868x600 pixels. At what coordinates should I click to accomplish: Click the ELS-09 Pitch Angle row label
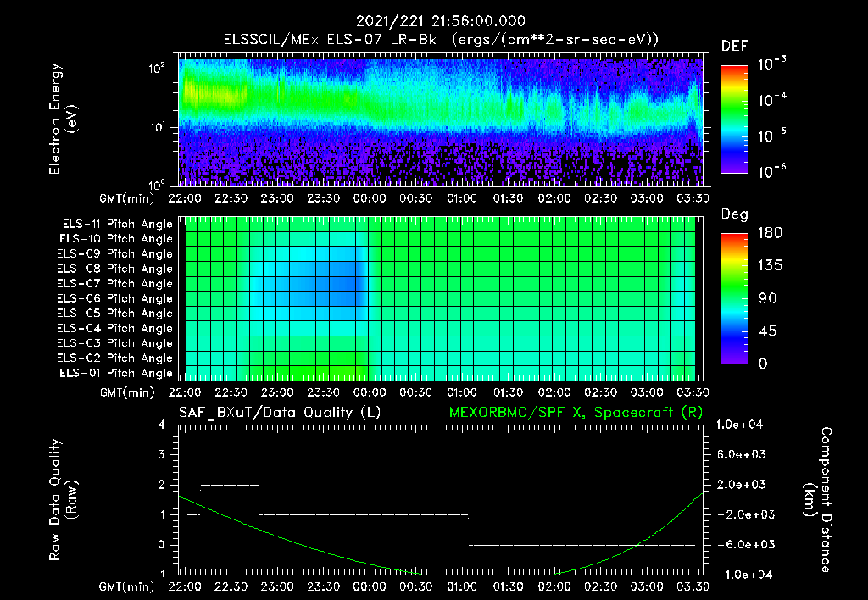pos(115,254)
